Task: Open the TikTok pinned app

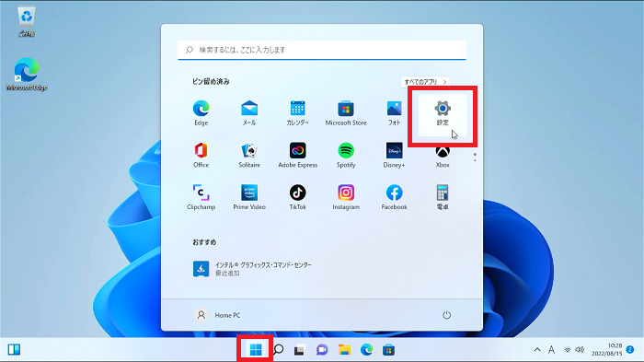Action: click(297, 197)
